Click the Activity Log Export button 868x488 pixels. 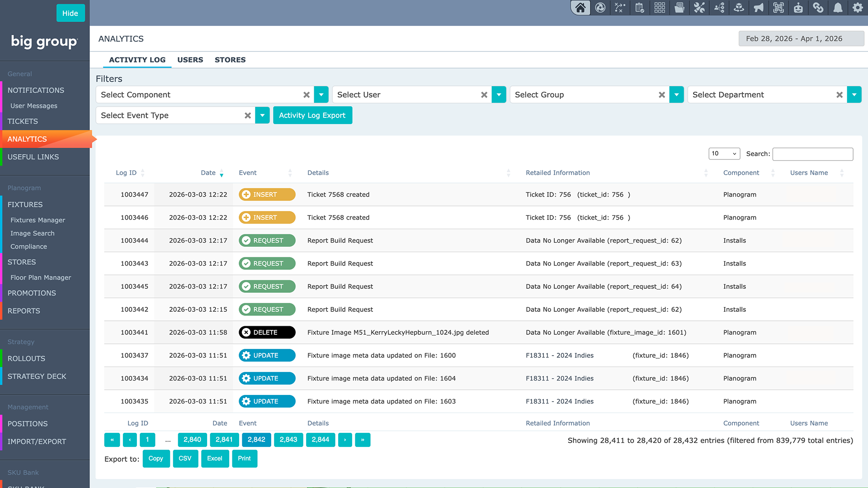tap(312, 116)
